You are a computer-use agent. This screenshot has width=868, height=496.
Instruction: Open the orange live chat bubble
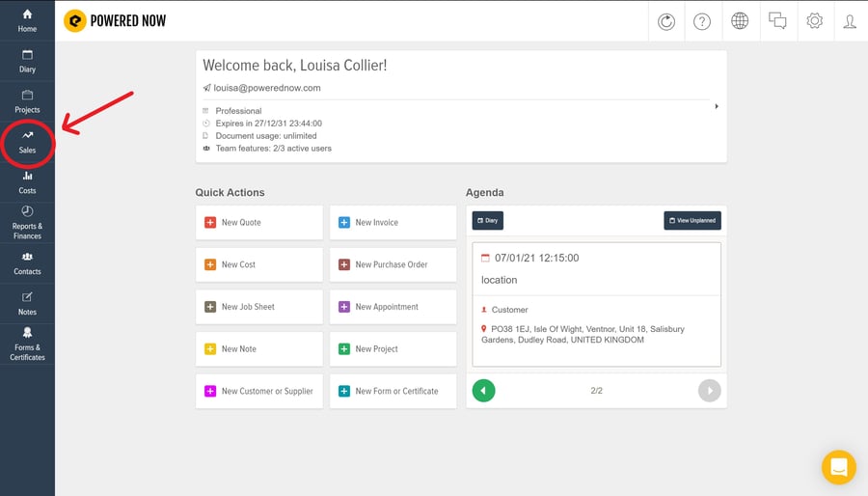[x=838, y=467]
